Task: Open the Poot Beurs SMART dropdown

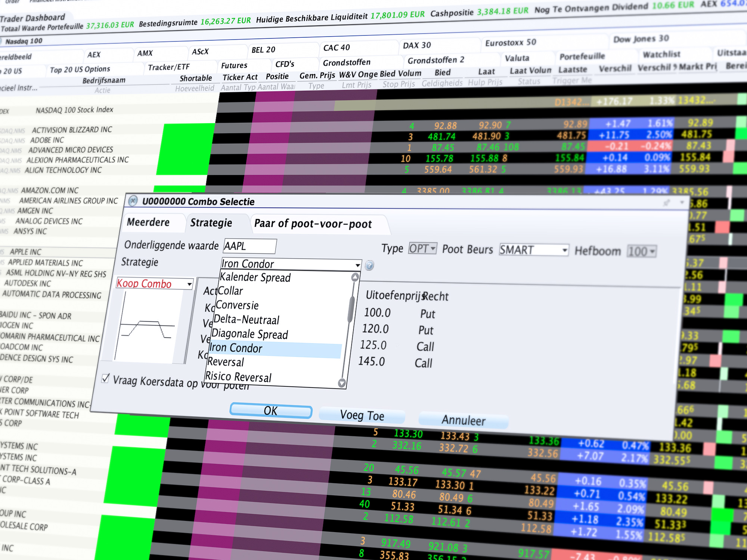Action: [533, 250]
